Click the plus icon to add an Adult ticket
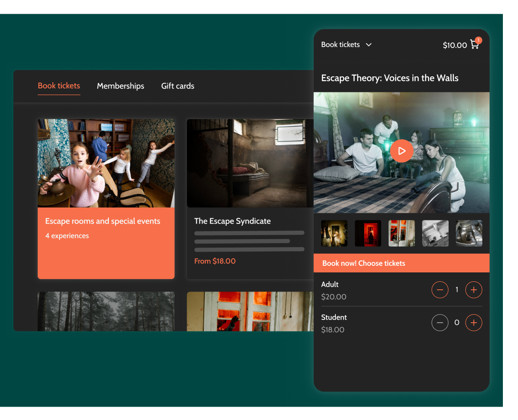518x420 pixels. (x=474, y=289)
